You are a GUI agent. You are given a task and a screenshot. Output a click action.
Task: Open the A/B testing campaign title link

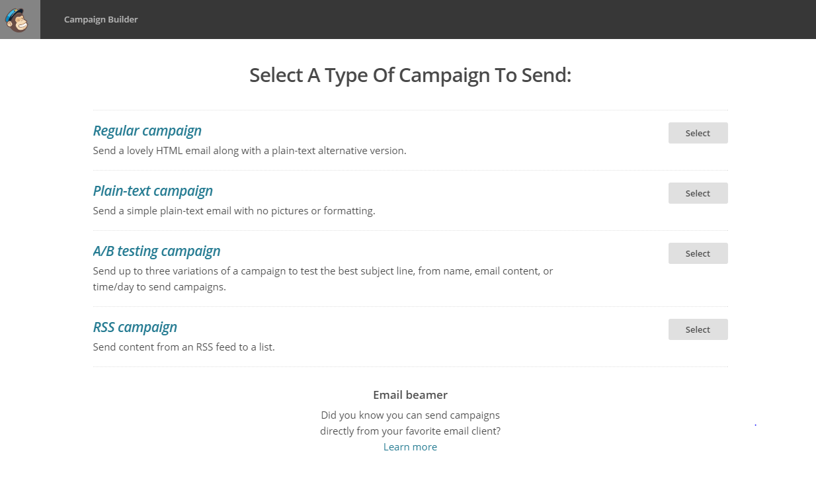click(x=157, y=251)
